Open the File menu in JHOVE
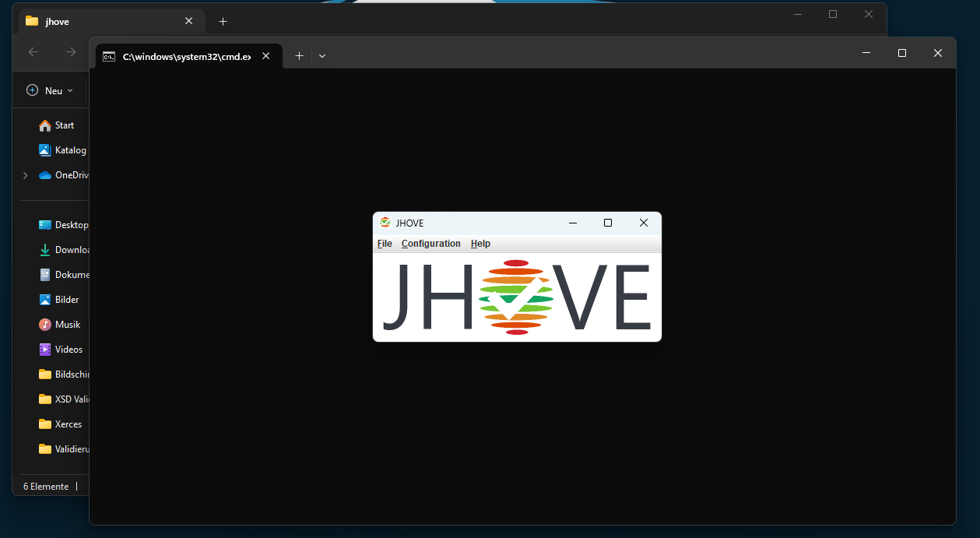This screenshot has width=980, height=538. click(x=385, y=244)
